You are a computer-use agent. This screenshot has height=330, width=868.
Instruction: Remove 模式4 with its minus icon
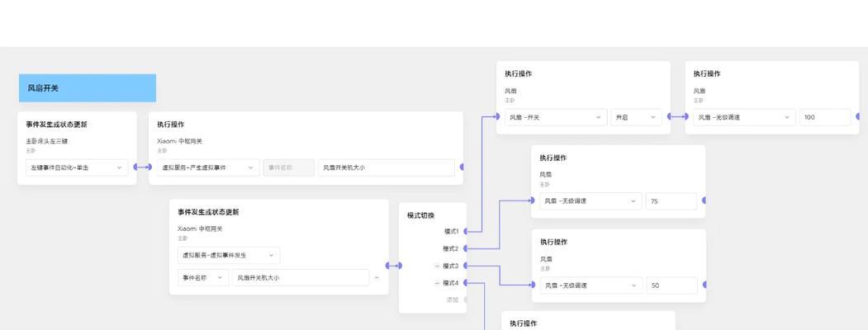[437, 283]
